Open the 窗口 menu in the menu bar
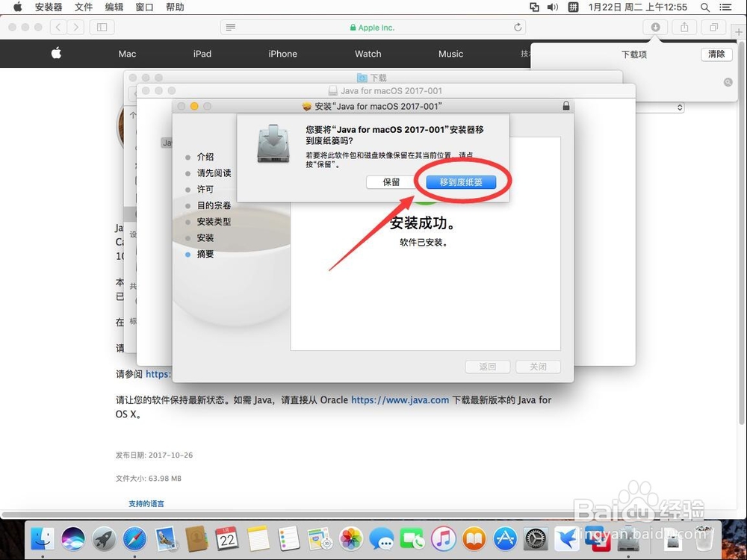The image size is (747, 560). [143, 7]
